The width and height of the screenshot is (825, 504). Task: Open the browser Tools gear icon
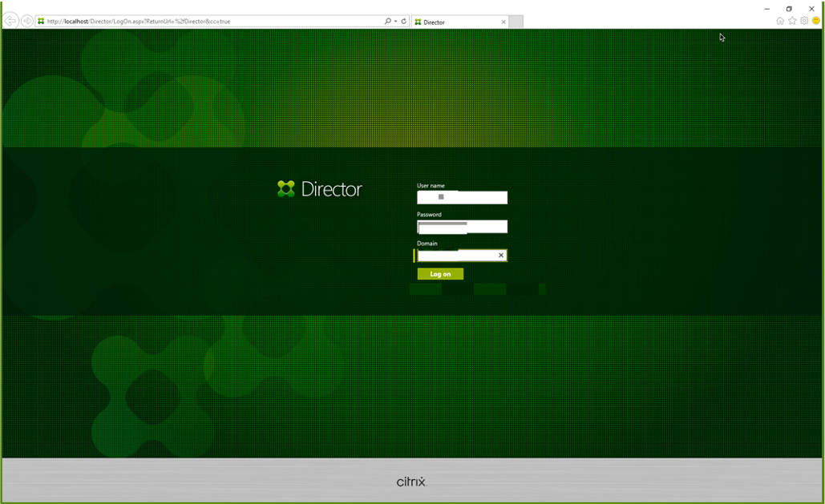point(804,21)
